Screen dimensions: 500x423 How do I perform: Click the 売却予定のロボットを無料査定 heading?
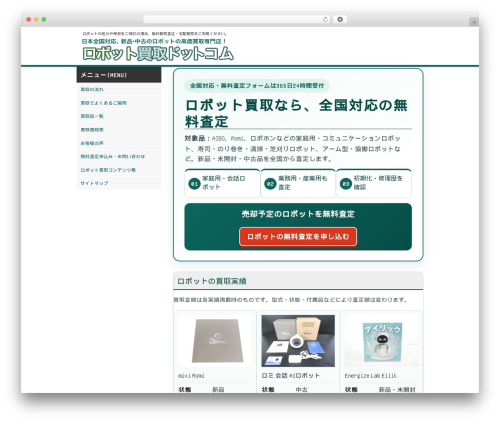(298, 214)
